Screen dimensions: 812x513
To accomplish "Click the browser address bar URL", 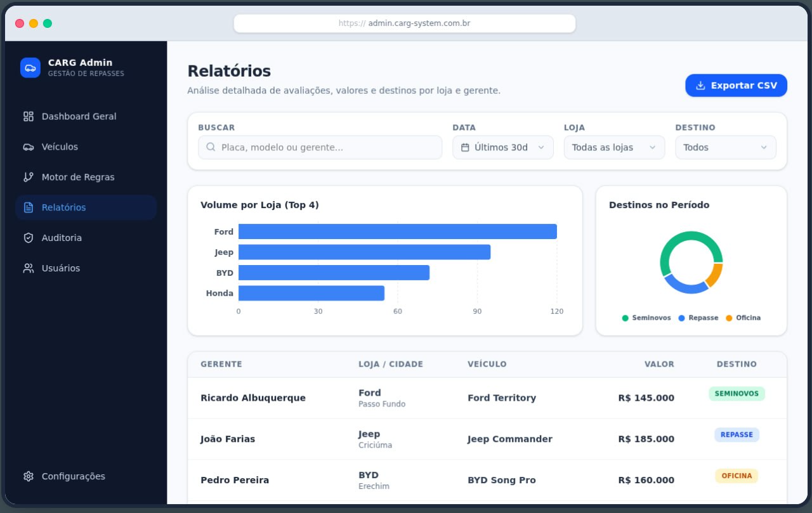I will coord(404,23).
